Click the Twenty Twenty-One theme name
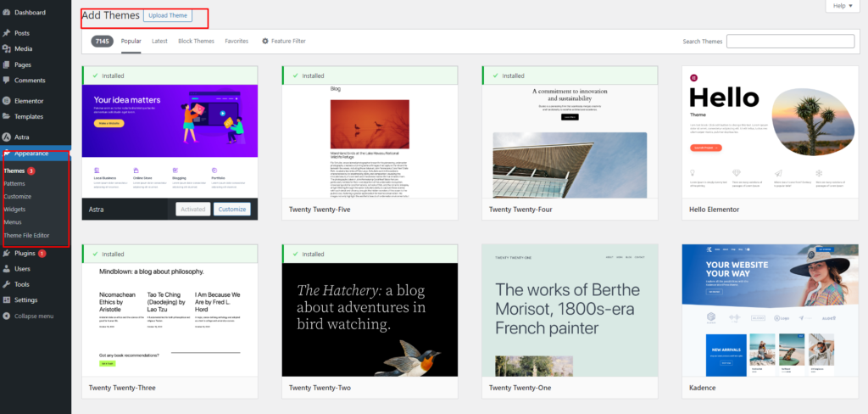Image resolution: width=868 pixels, height=414 pixels. pos(520,388)
